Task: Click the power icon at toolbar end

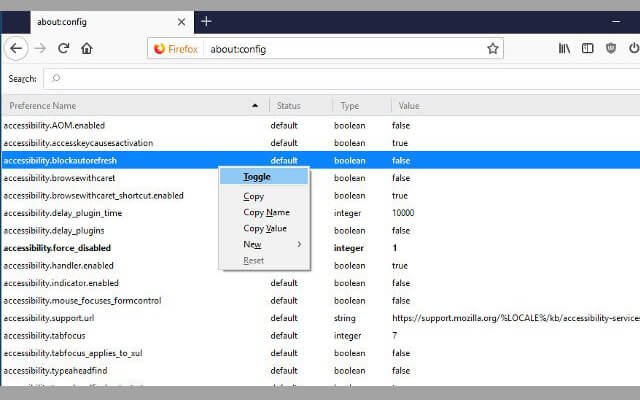Action: (x=634, y=49)
